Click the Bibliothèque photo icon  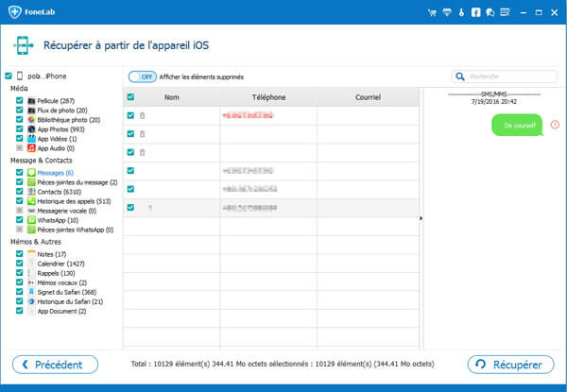pos(31,120)
